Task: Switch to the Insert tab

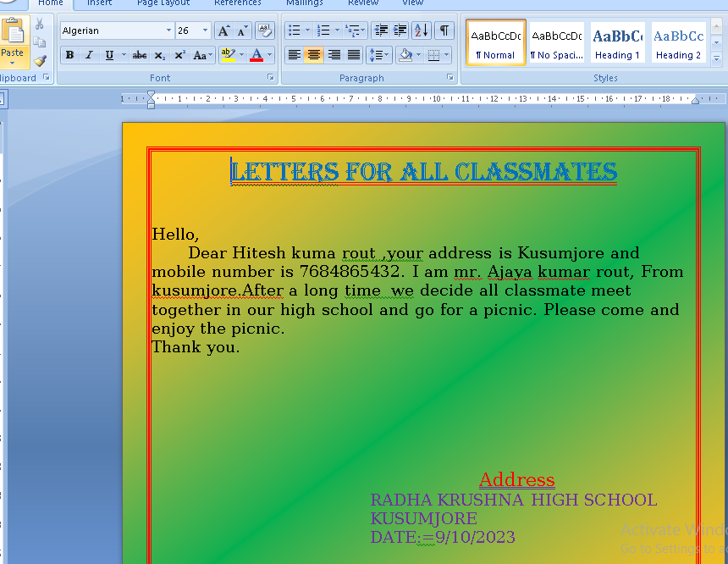Action: (x=99, y=3)
